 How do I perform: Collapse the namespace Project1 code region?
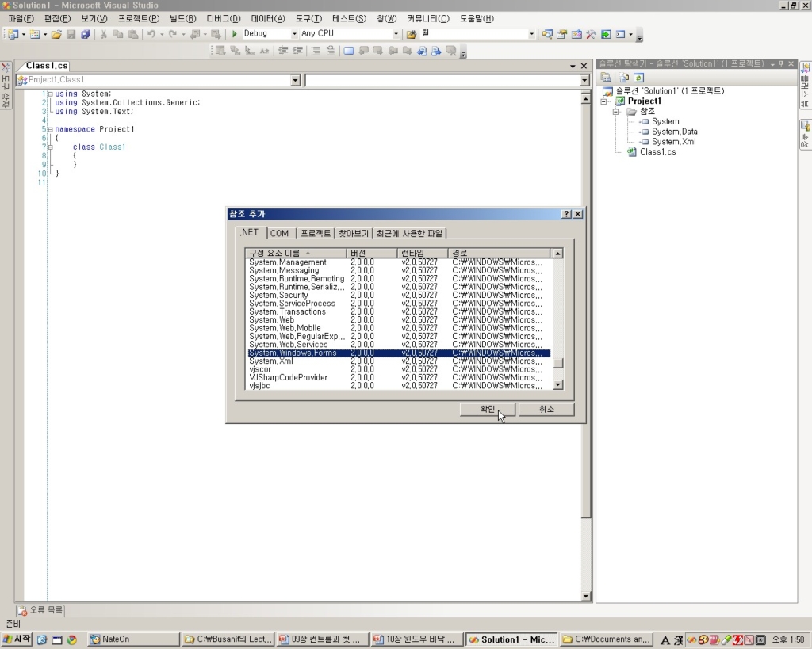pos(50,129)
